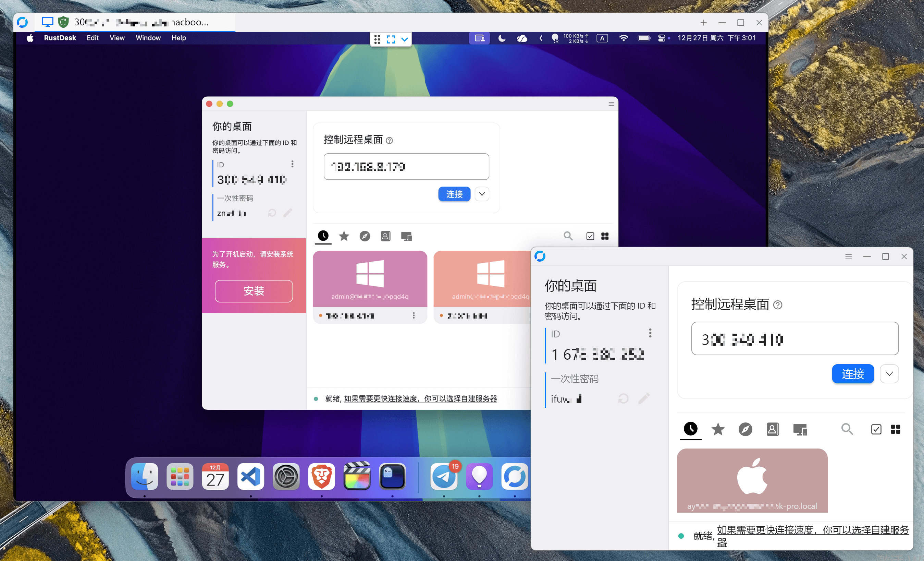
Task: Edit one-time password pencil in local window
Action: point(644,398)
